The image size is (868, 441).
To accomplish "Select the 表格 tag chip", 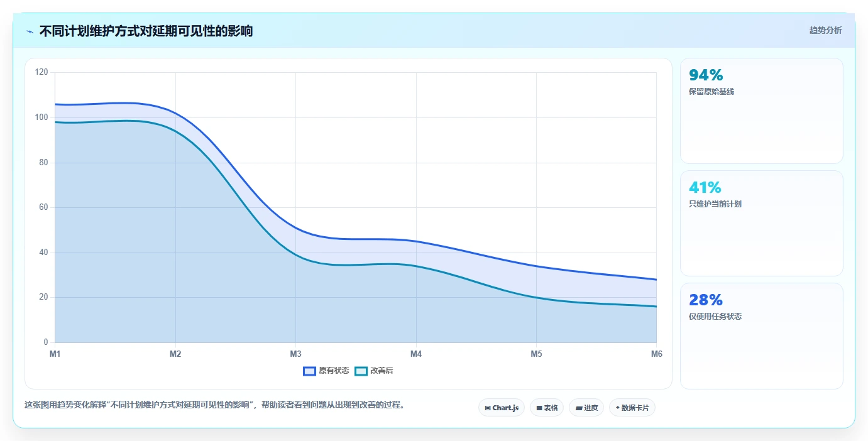I will tap(547, 408).
